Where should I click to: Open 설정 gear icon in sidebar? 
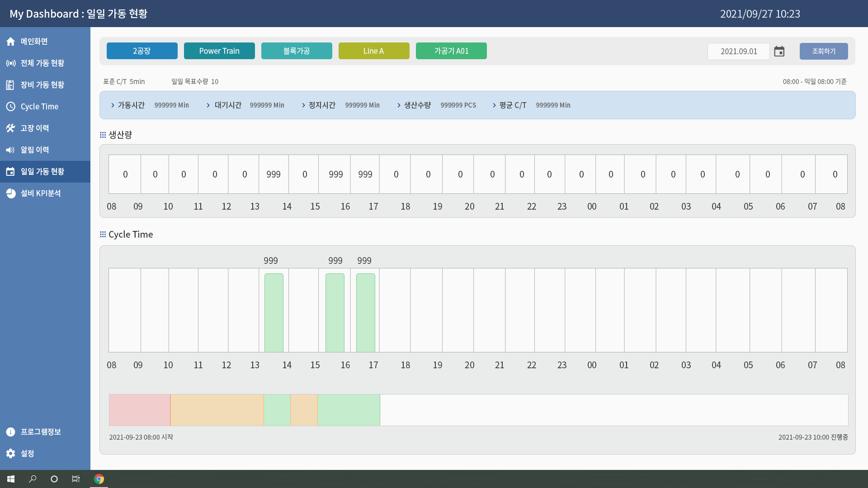pos(11,454)
